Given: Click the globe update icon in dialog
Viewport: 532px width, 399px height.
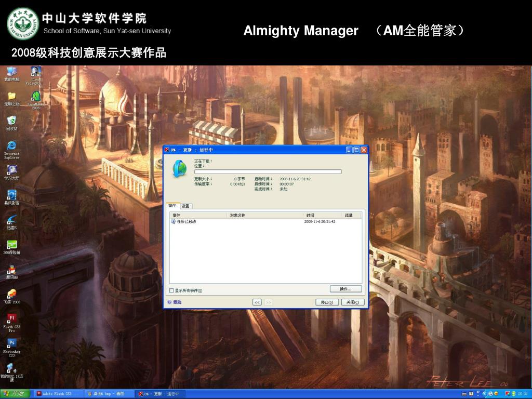Looking at the screenshot, I should click(179, 169).
